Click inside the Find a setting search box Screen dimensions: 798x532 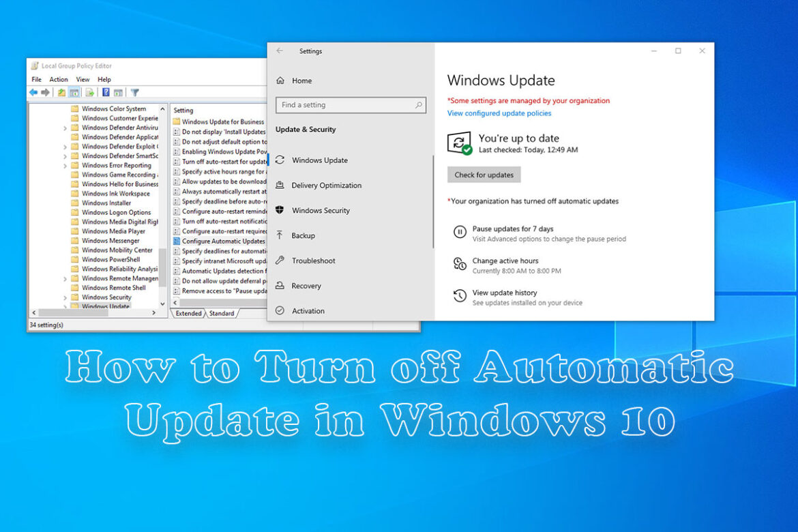(348, 105)
